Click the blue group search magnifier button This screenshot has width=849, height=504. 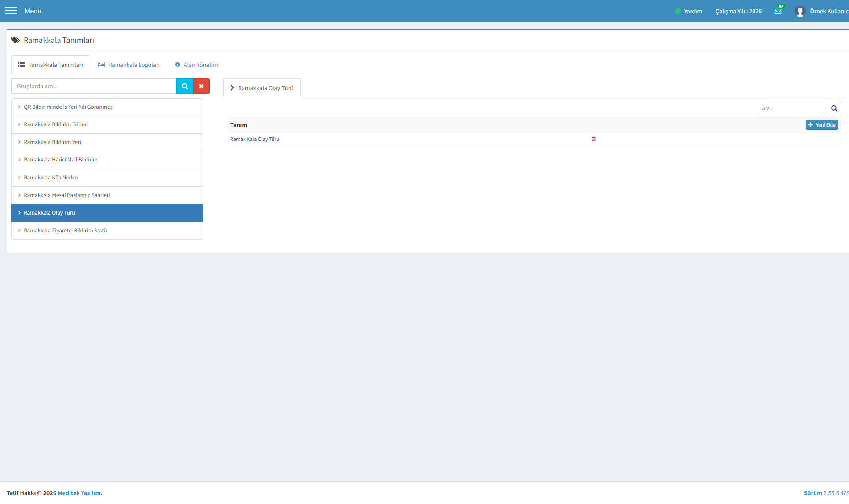pyautogui.click(x=185, y=86)
